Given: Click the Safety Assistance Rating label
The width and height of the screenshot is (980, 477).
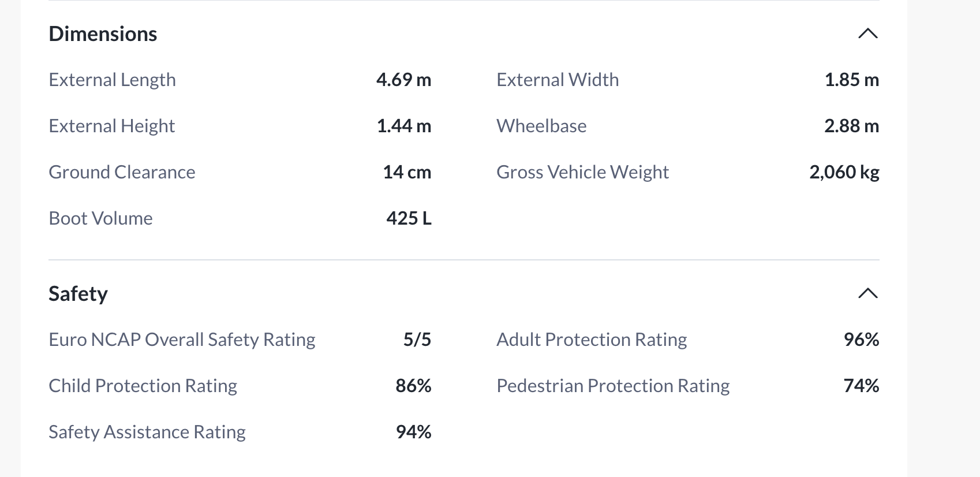Looking at the screenshot, I should [147, 432].
